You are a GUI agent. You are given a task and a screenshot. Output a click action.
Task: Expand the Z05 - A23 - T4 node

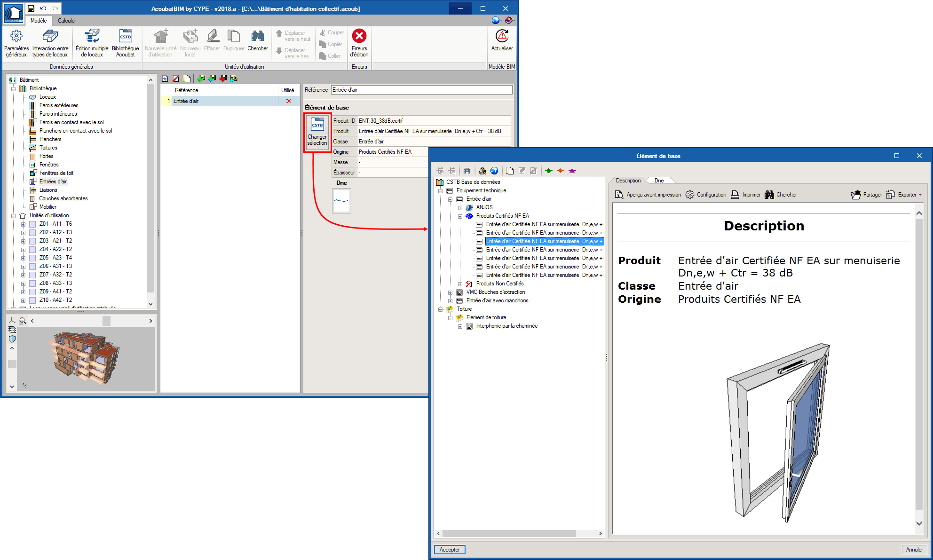tap(23, 258)
